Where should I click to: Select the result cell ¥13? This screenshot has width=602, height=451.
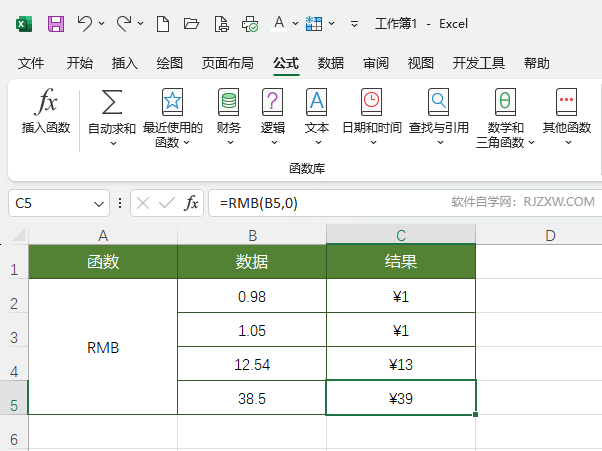point(401,364)
